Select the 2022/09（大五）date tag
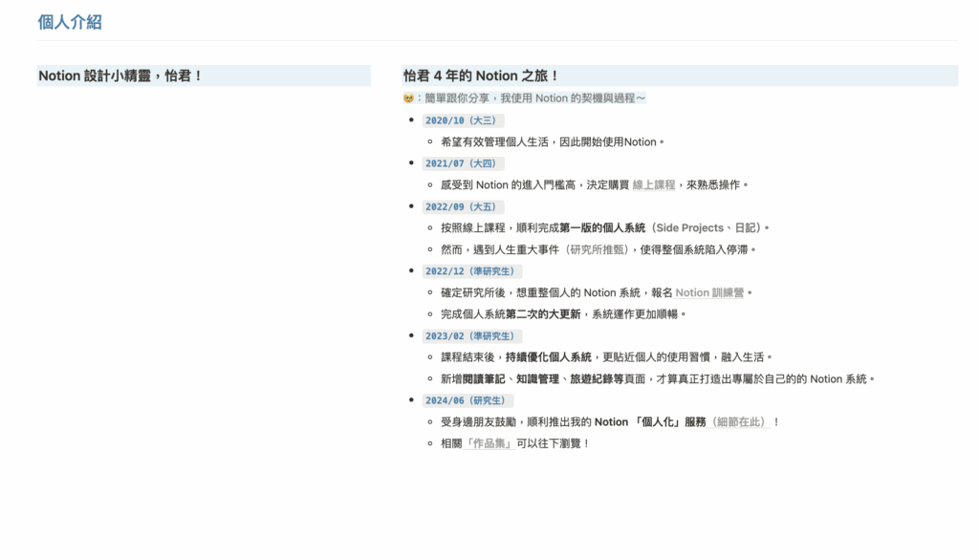This screenshot has width=979, height=560. pyautogui.click(x=461, y=206)
